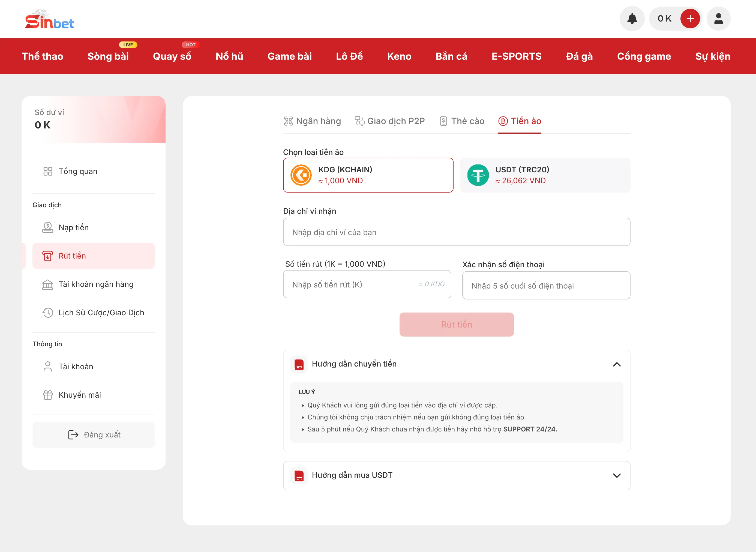Open the Cổng game menu
756x552 pixels.
coord(644,56)
